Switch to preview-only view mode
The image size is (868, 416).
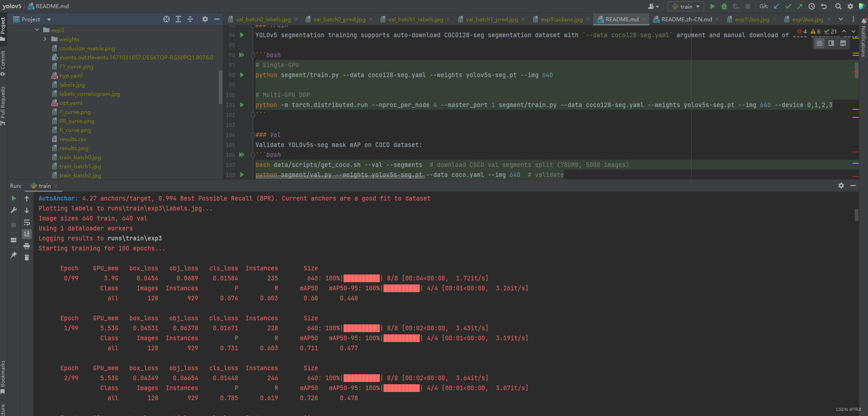click(843, 43)
